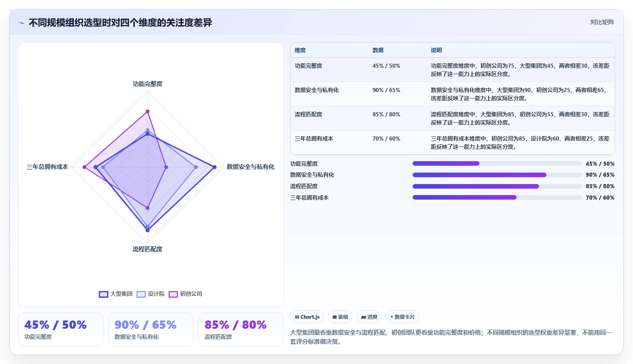The image size is (633, 364).
Task: Click the 数据卡片 chip icon
Action: pyautogui.click(x=392, y=317)
